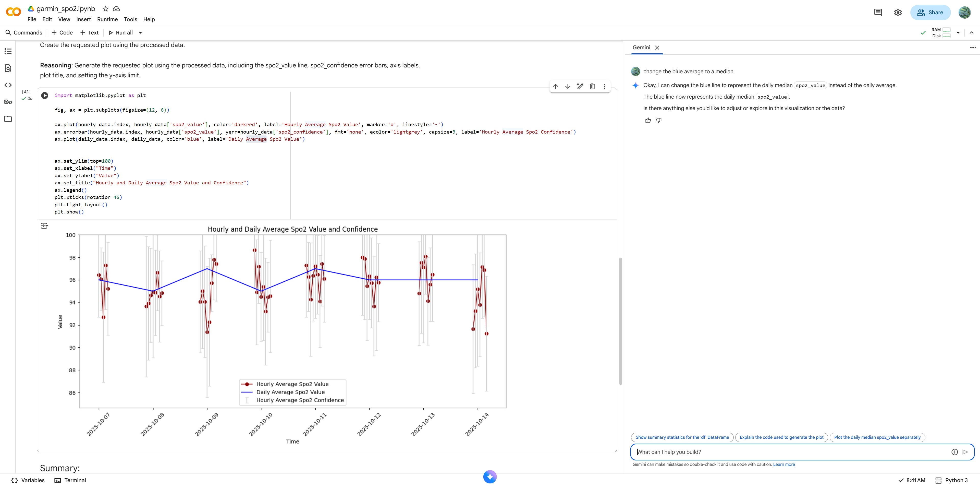The image size is (980, 487).
Task: Delete the current cell with trash icon
Action: pyautogui.click(x=592, y=86)
